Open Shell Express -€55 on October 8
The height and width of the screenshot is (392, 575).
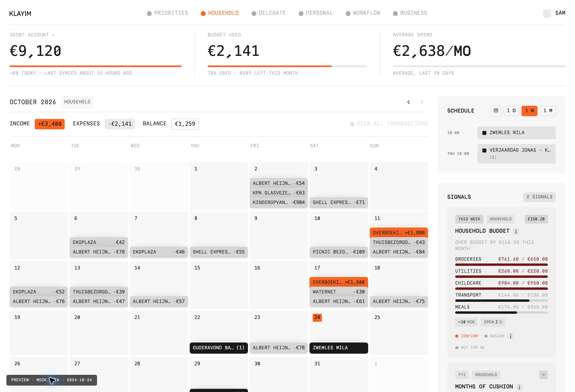pos(219,252)
